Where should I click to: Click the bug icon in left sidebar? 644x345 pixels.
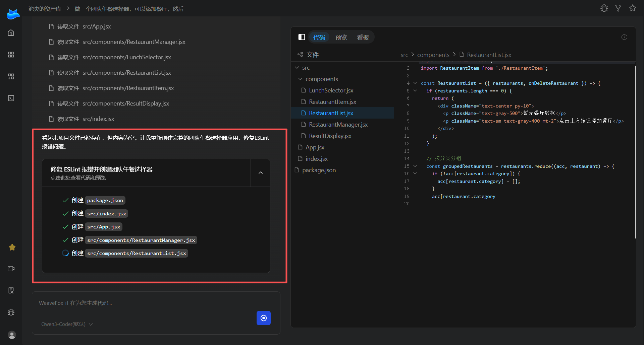point(11,312)
